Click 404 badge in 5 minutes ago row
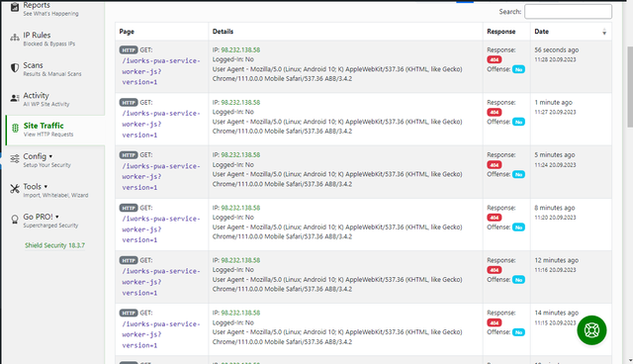This screenshot has height=364, width=633. [x=495, y=164]
